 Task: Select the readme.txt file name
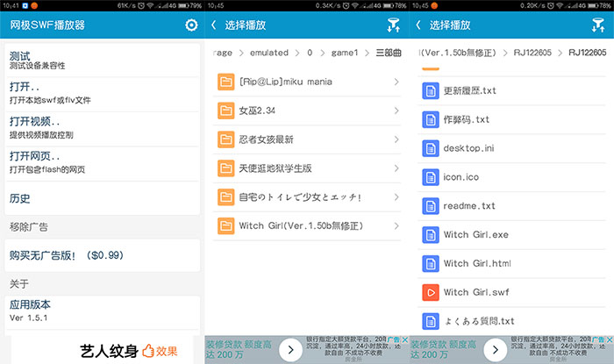point(469,206)
